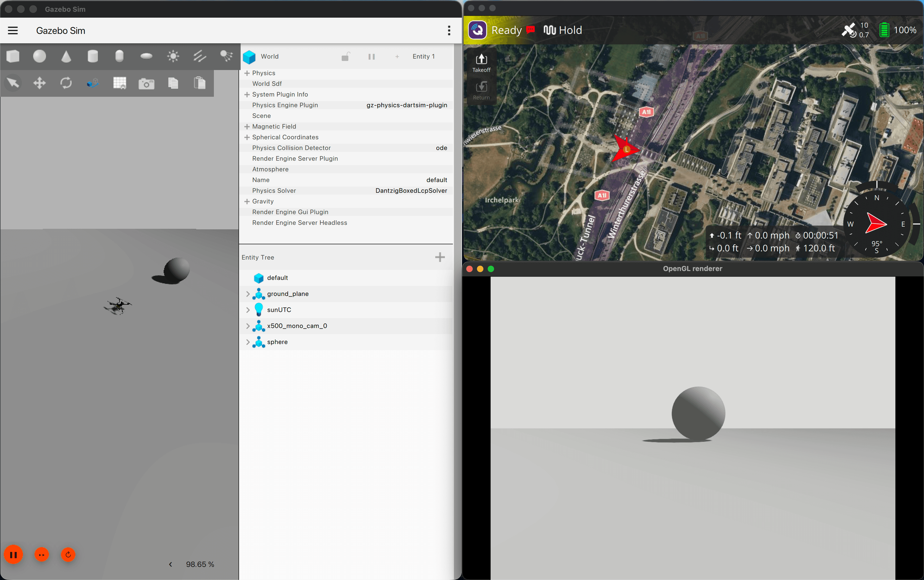Image resolution: width=924 pixels, height=580 pixels.
Task: Click the Ready status indicator
Action: tap(506, 30)
